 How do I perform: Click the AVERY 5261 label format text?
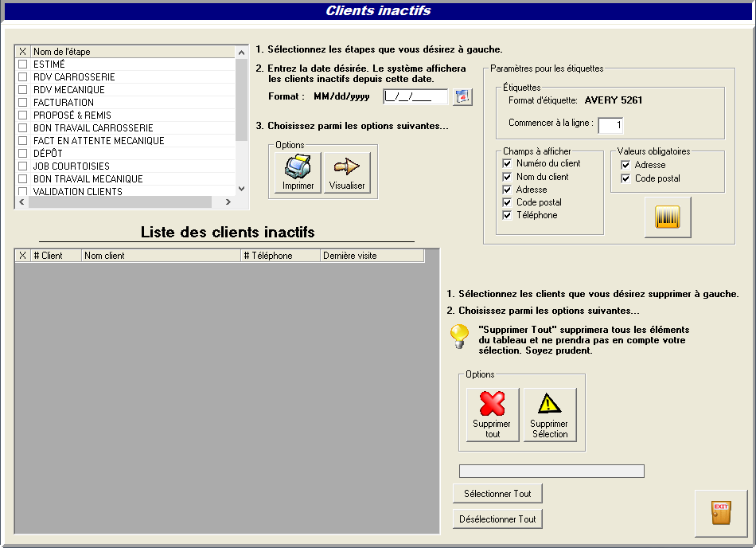click(614, 100)
